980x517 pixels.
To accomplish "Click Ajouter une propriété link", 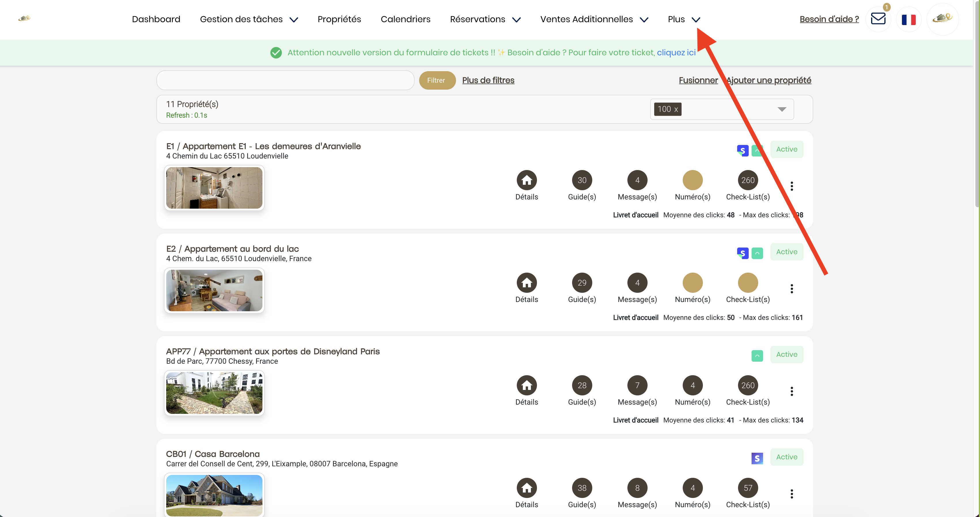I will tap(769, 80).
